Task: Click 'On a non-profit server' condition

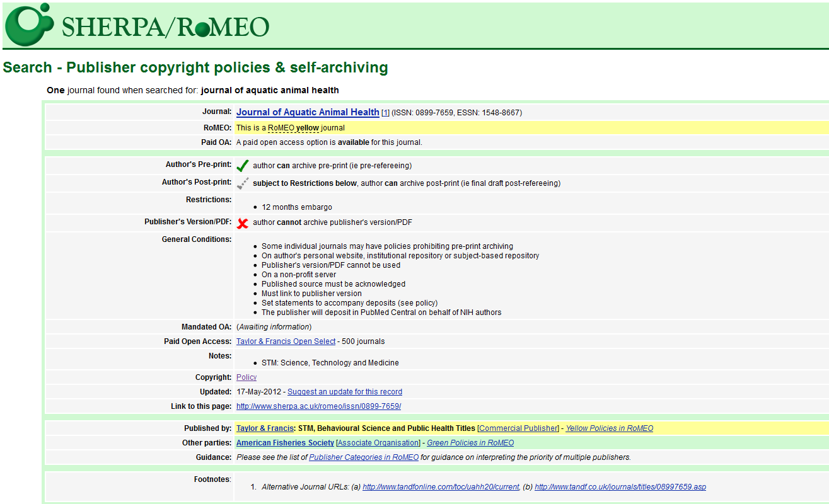Action: [x=299, y=275]
